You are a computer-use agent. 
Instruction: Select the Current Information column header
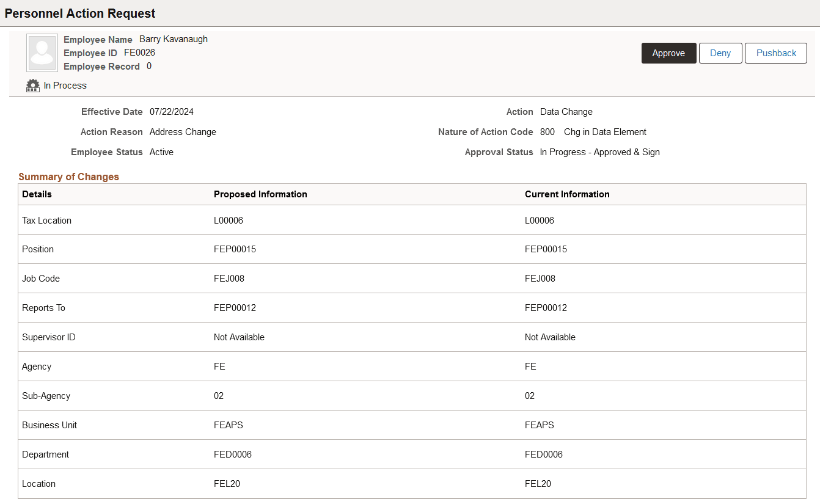pos(567,194)
